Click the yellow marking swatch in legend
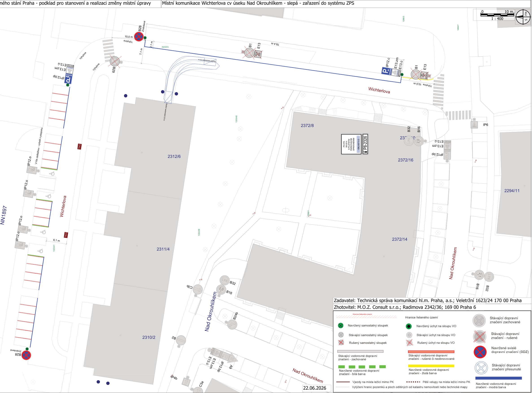The height and width of the screenshot is (393, 532). point(431,366)
